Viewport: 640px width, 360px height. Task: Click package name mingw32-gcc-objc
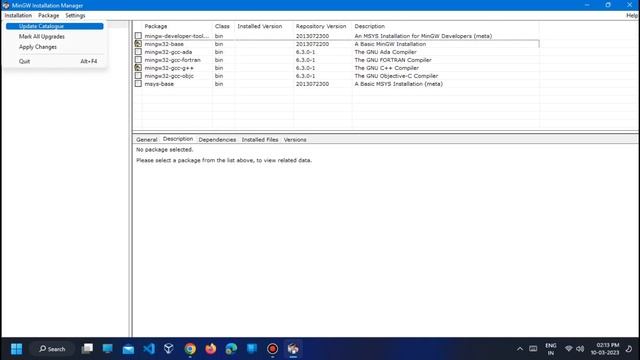click(169, 76)
